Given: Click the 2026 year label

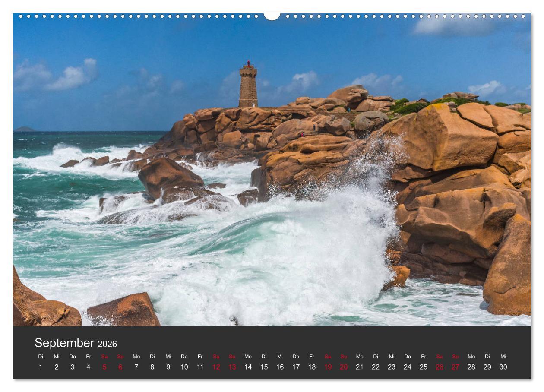Looking at the screenshot, I should pos(108,345).
